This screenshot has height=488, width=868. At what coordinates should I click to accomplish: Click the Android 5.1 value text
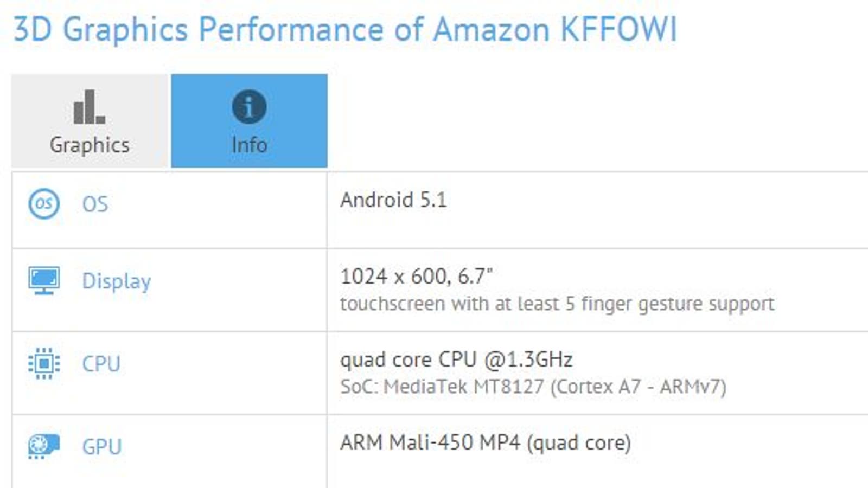pyautogui.click(x=393, y=200)
